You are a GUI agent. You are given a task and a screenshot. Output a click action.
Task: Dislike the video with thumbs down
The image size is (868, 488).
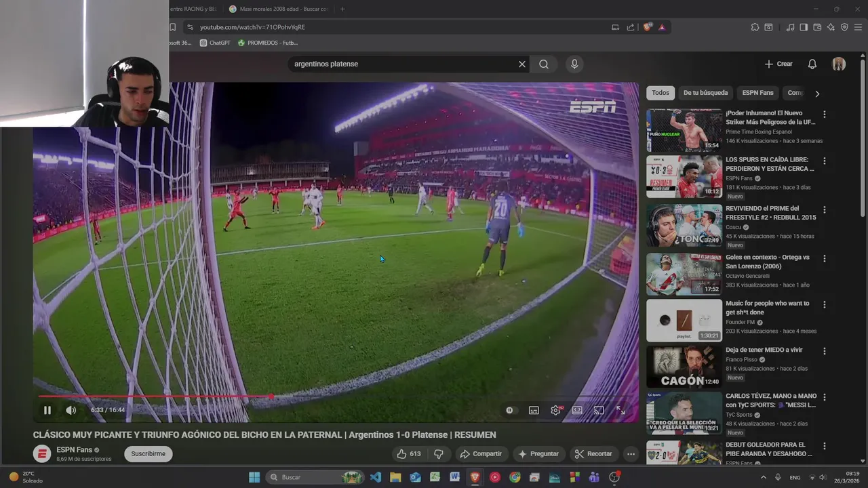(x=439, y=454)
